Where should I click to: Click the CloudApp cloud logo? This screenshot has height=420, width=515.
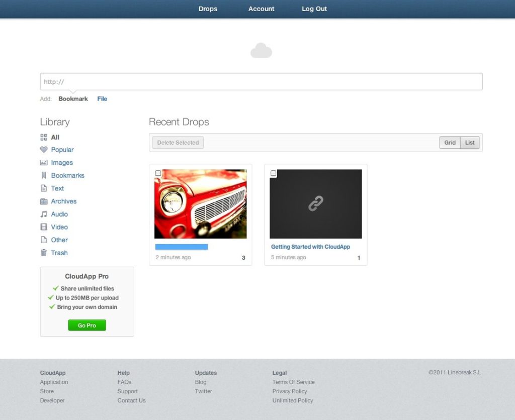coord(261,51)
